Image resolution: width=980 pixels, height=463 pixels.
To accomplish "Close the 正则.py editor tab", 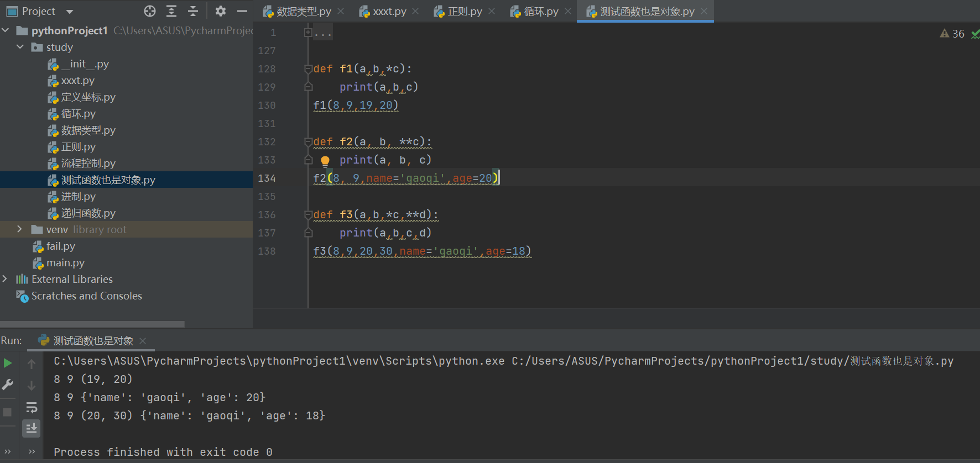I will click(492, 11).
